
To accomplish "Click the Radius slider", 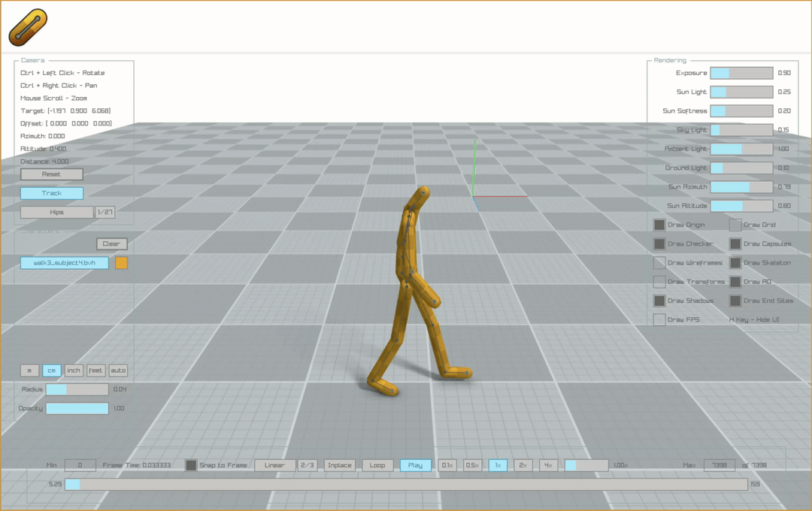I will tap(77, 389).
